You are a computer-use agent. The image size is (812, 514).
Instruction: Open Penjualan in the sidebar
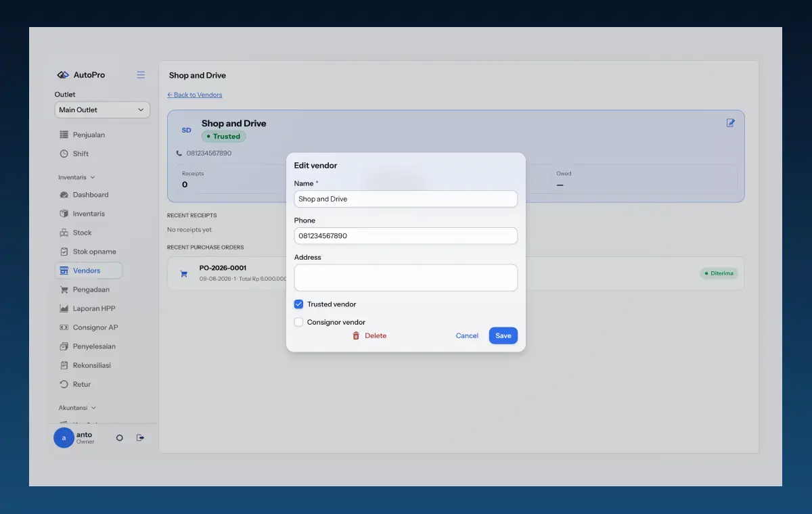tap(89, 135)
